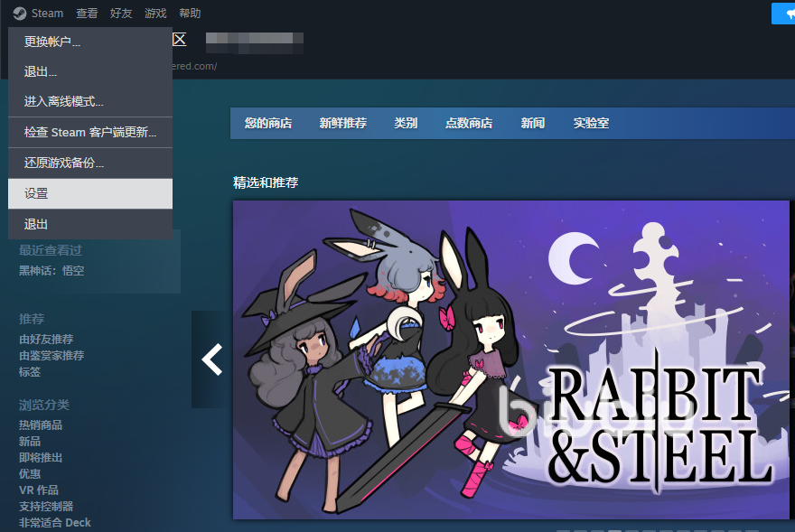Click the 类别 tab in store navigation
Screen dimensions: 795x532
click(x=406, y=124)
